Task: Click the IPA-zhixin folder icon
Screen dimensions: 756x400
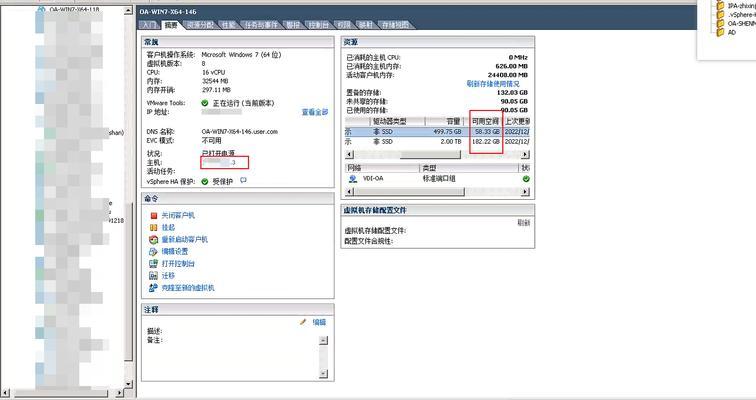Action: (720, 6)
